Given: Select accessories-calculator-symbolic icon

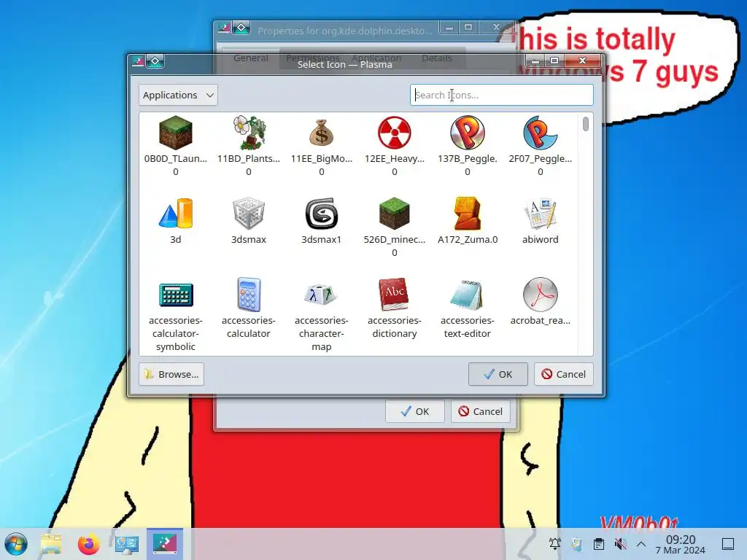Looking at the screenshot, I should [x=175, y=295].
